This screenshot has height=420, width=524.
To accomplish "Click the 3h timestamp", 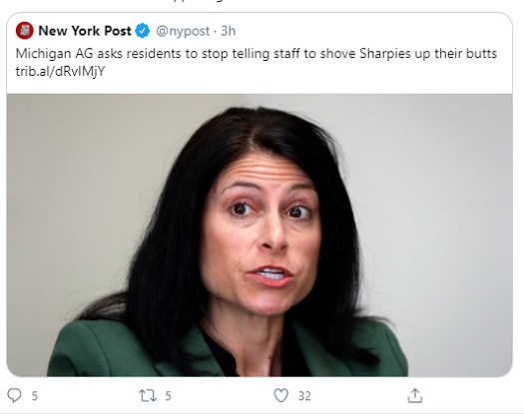I will 229,31.
